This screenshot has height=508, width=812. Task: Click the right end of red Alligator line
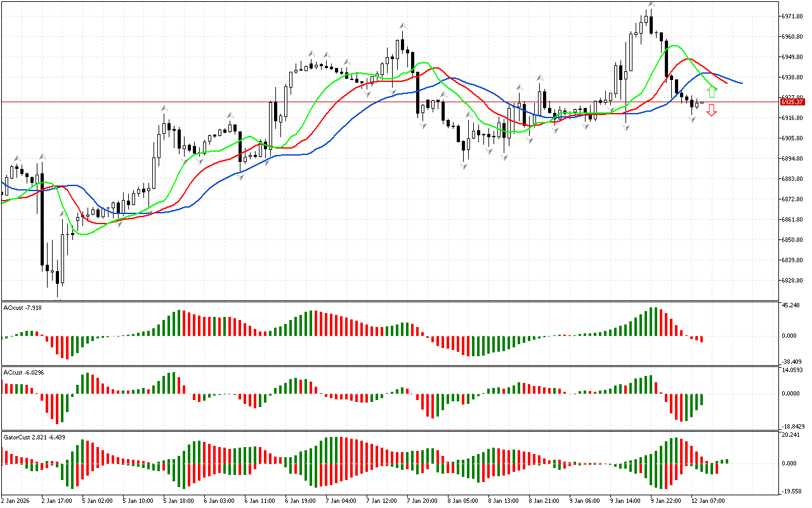click(x=727, y=83)
